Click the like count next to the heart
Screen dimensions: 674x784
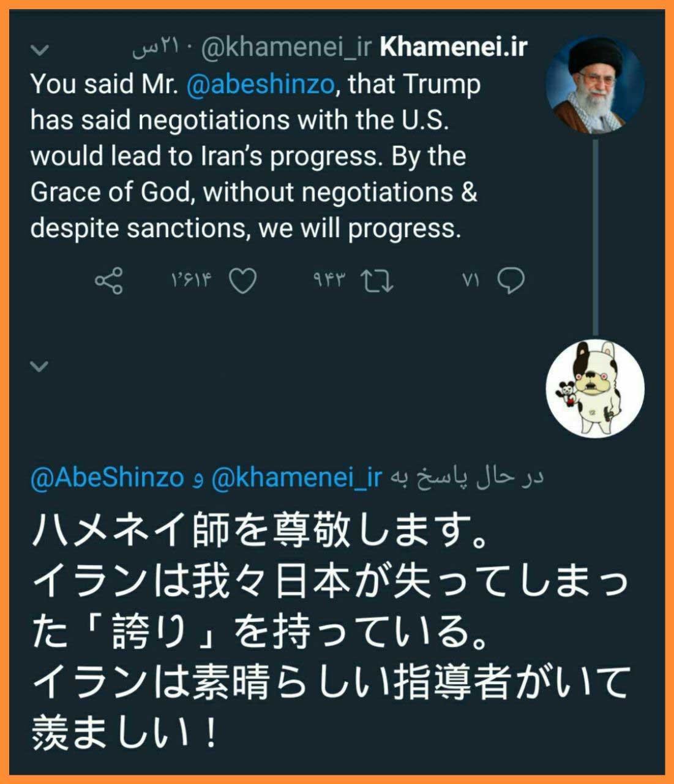click(x=191, y=281)
